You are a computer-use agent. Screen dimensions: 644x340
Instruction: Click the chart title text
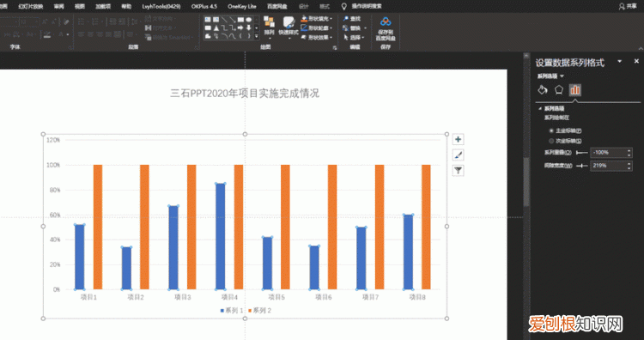tap(245, 94)
